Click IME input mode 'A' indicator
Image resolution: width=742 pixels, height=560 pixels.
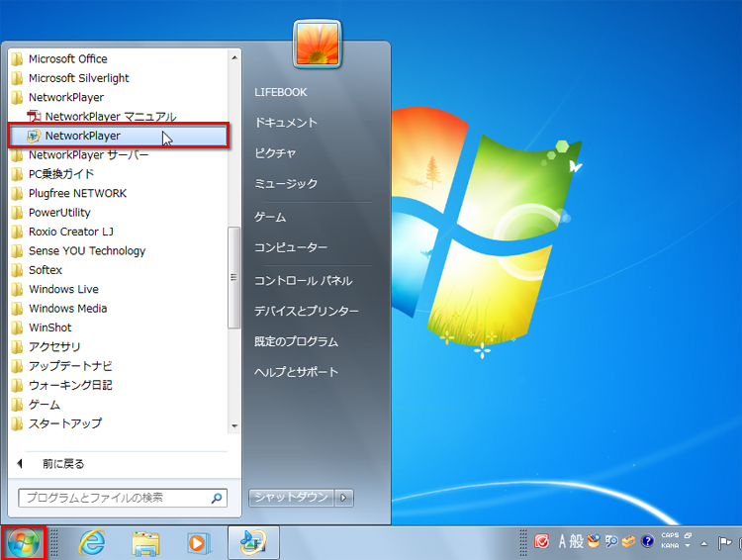562,540
